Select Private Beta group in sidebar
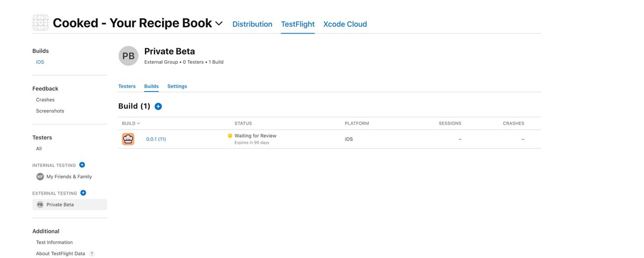The height and width of the screenshot is (258, 644). coord(70,204)
